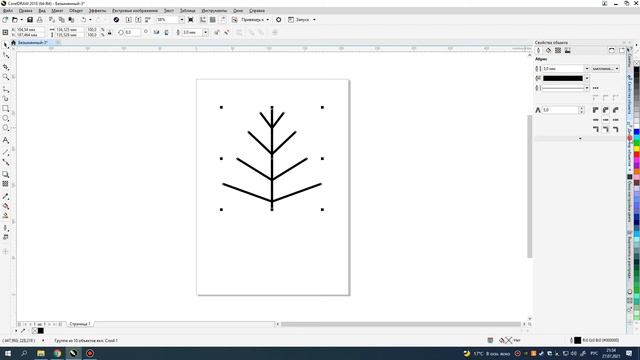Select the Polygon tool
The height and width of the screenshot is (360, 640).
6,128
